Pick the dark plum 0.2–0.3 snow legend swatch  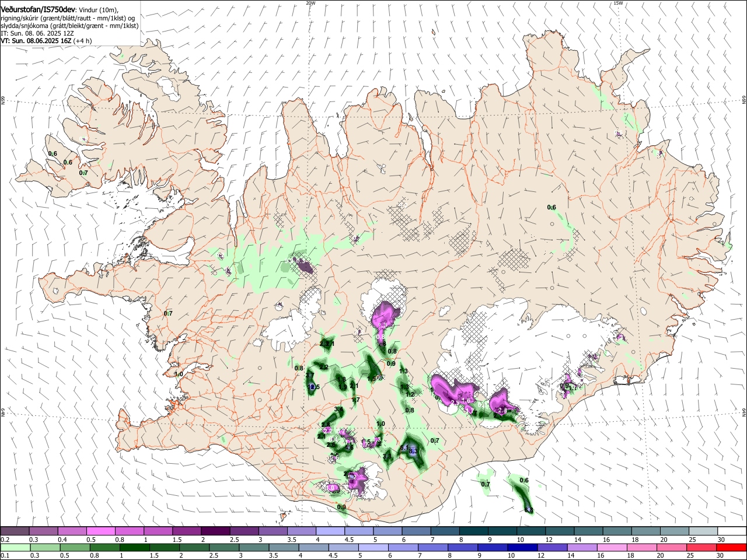pos(15,531)
